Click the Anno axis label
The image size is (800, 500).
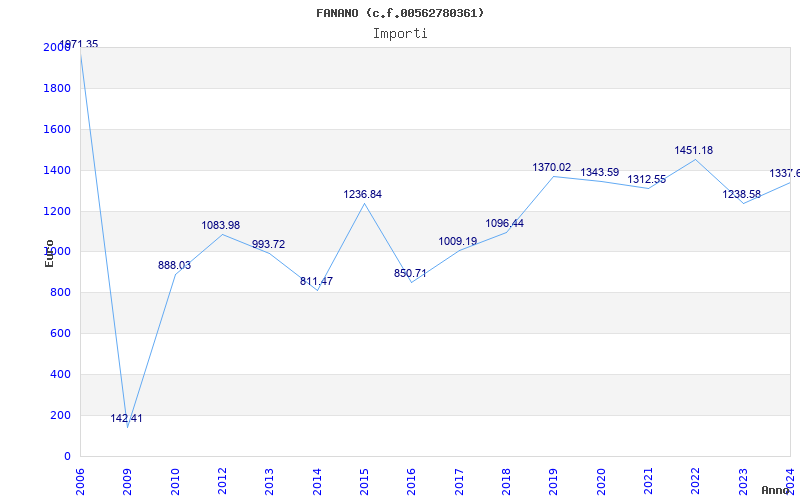point(776,490)
